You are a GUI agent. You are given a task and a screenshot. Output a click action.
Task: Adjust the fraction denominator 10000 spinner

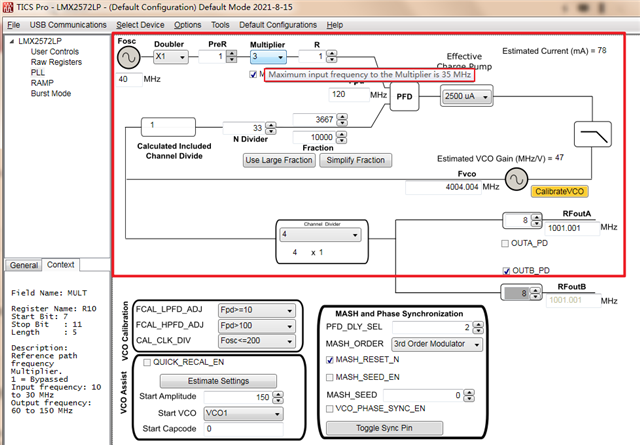pyautogui.click(x=342, y=137)
